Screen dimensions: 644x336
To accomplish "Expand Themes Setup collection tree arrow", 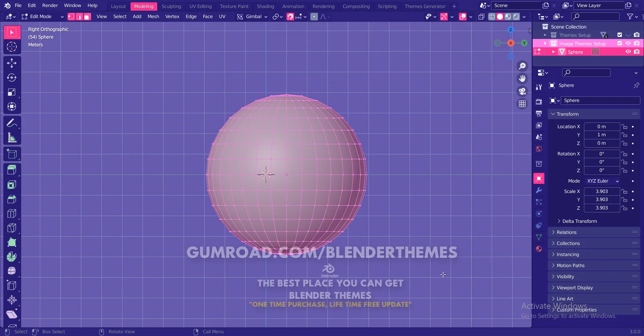I will tap(545, 35).
